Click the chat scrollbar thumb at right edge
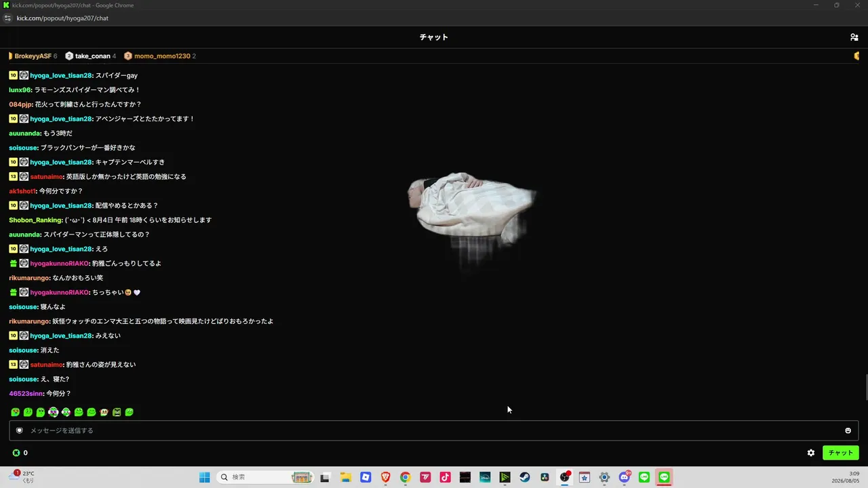 865,387
